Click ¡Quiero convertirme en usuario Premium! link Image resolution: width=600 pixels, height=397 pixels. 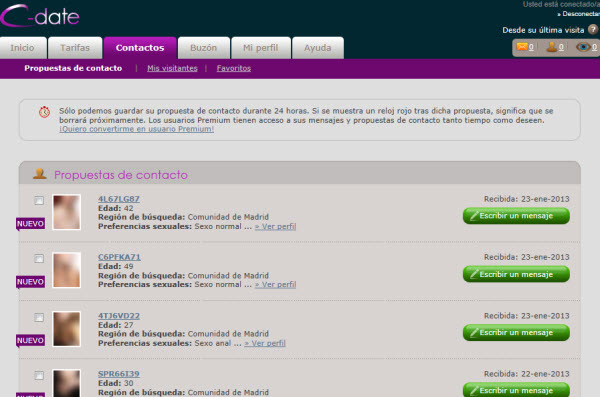coord(137,129)
